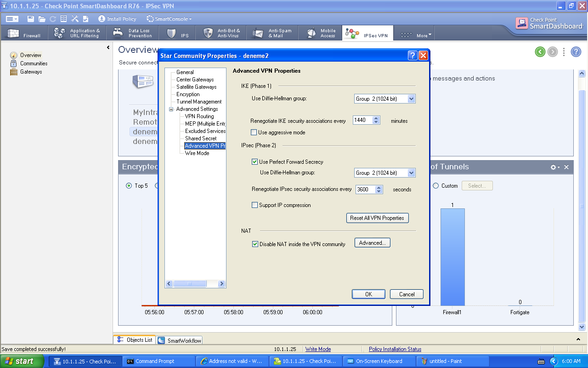This screenshot has height=368, width=588.
Task: Click the blue help icon in Overview
Action: click(576, 52)
